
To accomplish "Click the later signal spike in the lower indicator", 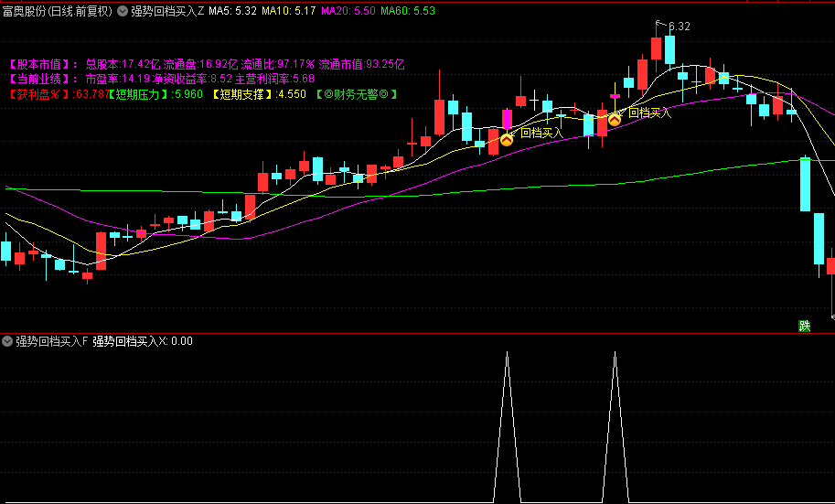I will (x=616, y=426).
